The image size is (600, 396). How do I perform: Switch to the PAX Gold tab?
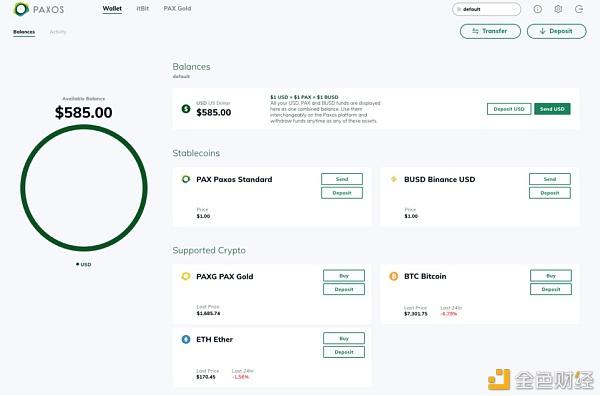point(177,8)
